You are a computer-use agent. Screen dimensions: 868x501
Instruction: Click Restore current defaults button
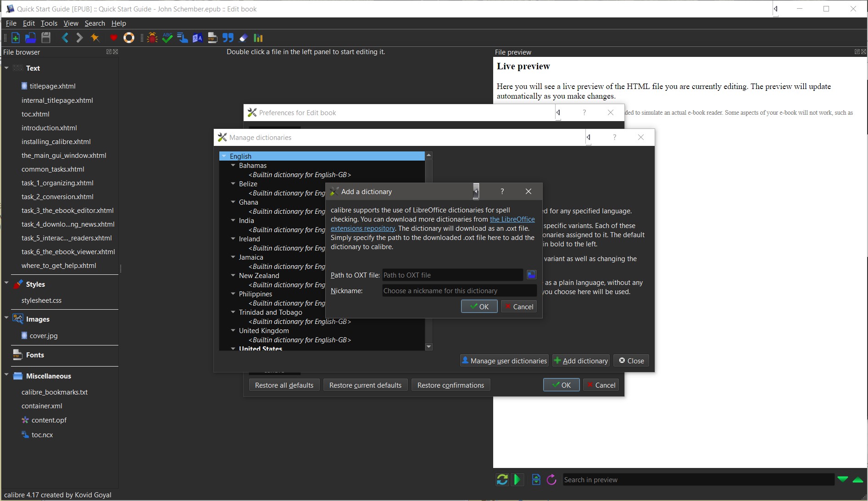coord(366,385)
